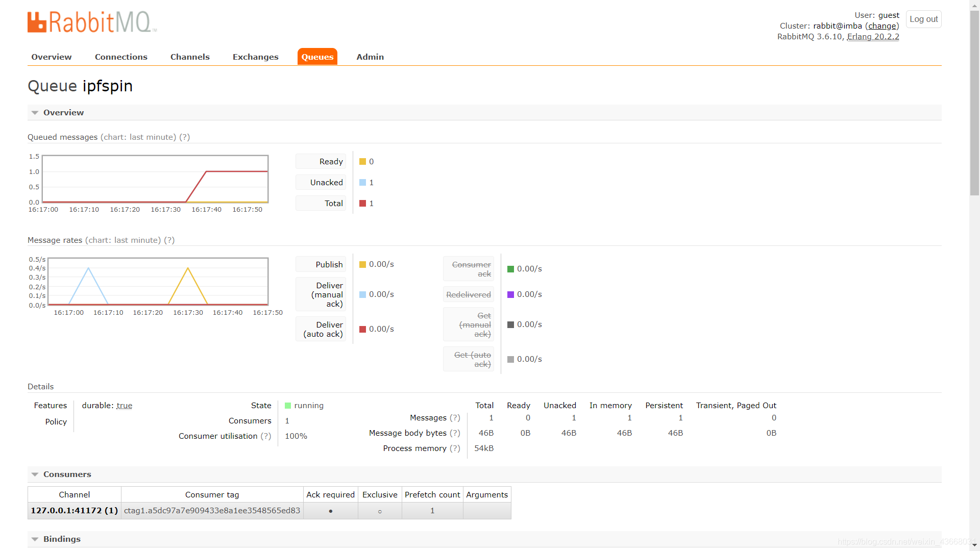The image size is (980, 551).
Task: Open the Overview tab
Action: tap(52, 57)
